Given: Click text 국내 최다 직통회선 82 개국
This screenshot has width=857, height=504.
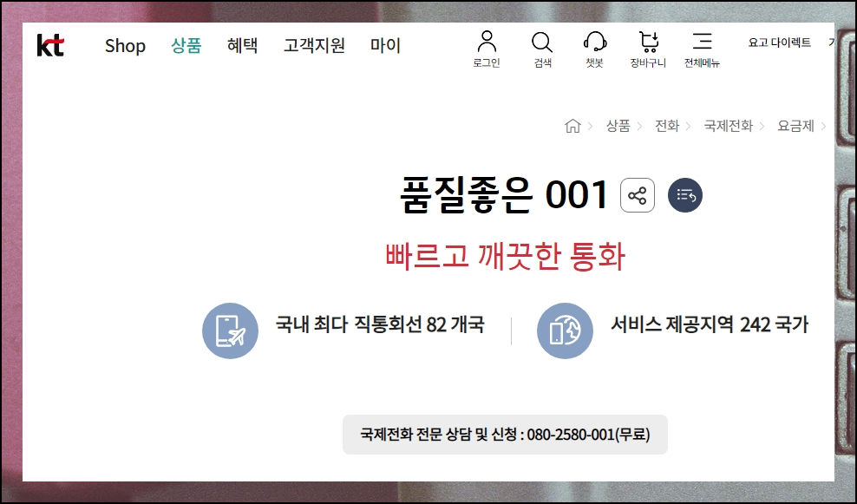Looking at the screenshot, I should 380,324.
